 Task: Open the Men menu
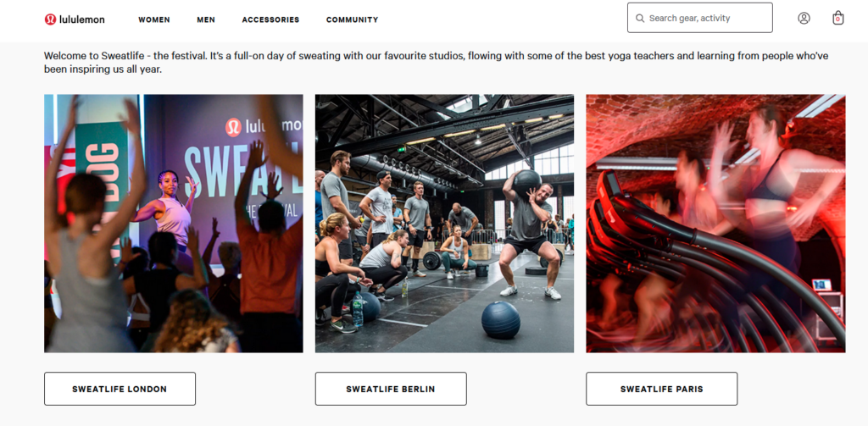[x=206, y=19]
